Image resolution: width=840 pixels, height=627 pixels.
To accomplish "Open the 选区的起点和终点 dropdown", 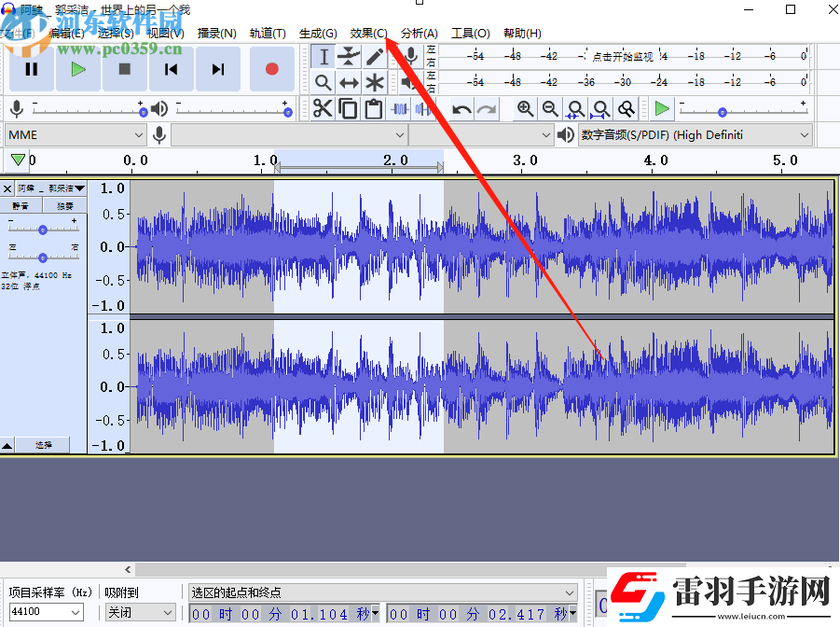I will tap(382, 592).
